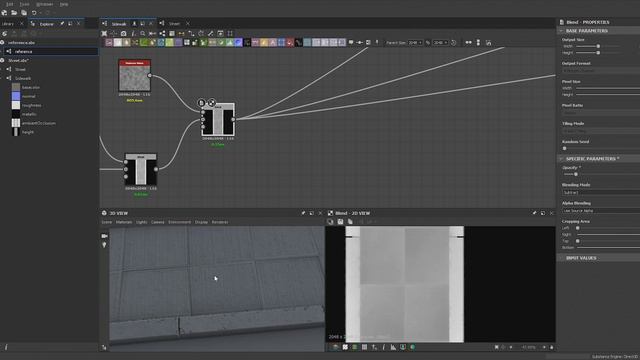
Task: Pin the 3D View panel
Action: pos(303,213)
